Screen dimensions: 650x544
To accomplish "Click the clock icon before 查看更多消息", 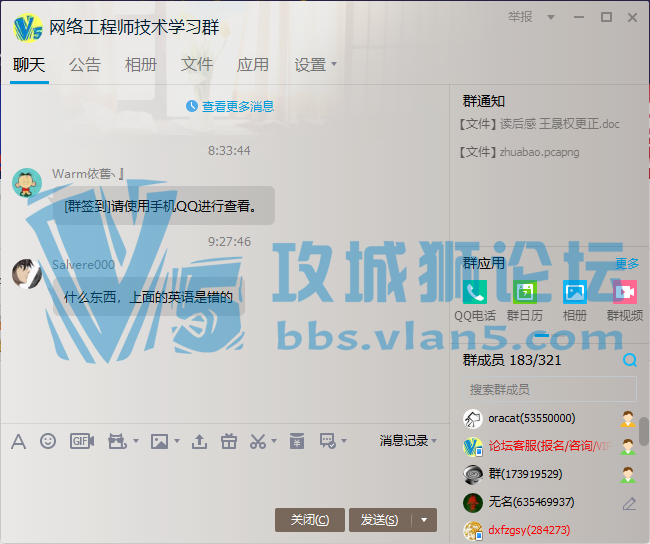I will [x=192, y=106].
